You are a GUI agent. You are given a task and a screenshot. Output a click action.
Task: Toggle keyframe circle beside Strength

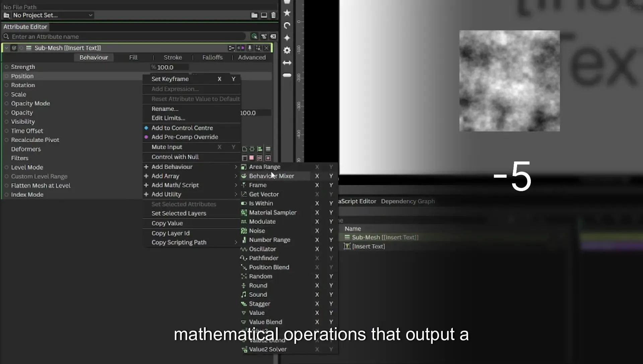pyautogui.click(x=6, y=67)
